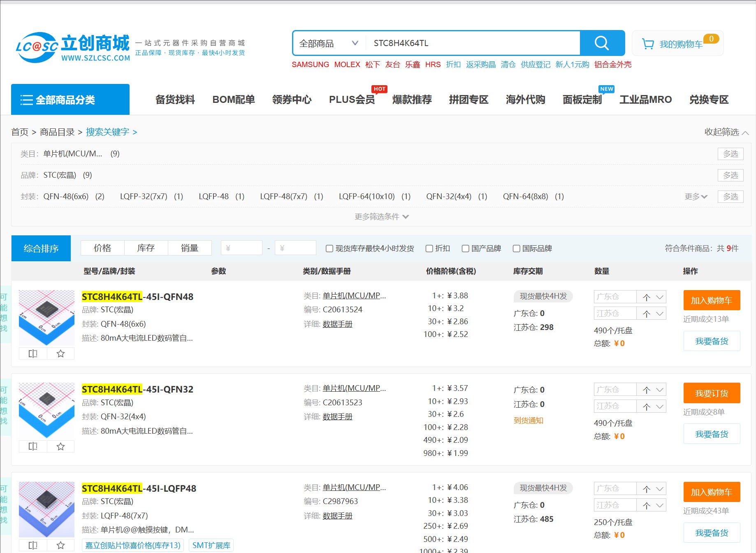Image resolution: width=756 pixels, height=553 pixels.
Task: Click the search magnifier button
Action: point(602,43)
